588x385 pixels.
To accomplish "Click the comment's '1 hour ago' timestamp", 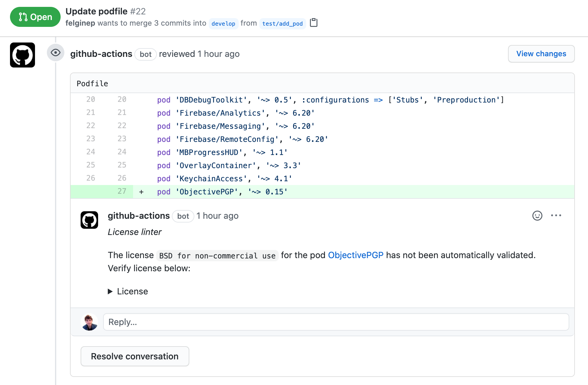I will [217, 216].
